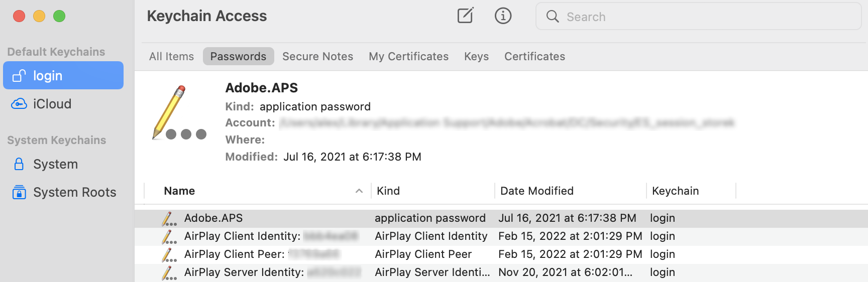This screenshot has height=282, width=868.
Task: Click the new keychain item compose icon
Action: point(465,16)
